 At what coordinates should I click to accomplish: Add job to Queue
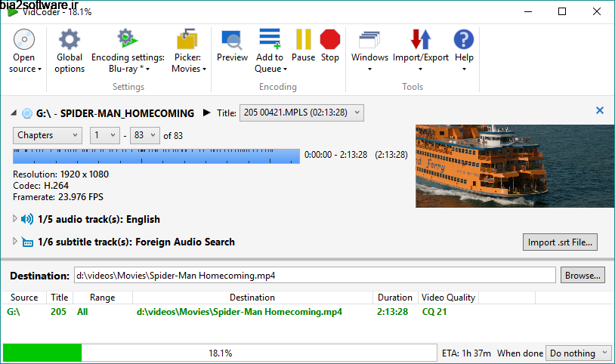[270, 51]
